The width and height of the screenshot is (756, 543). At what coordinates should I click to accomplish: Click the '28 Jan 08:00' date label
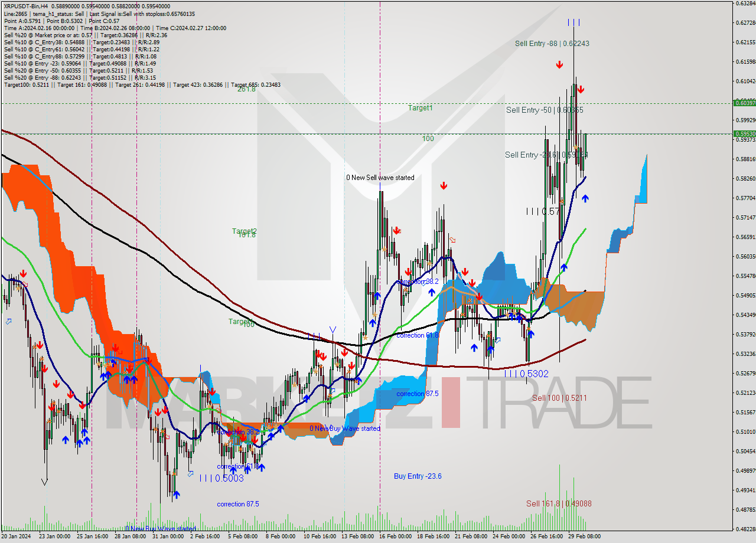click(x=130, y=537)
